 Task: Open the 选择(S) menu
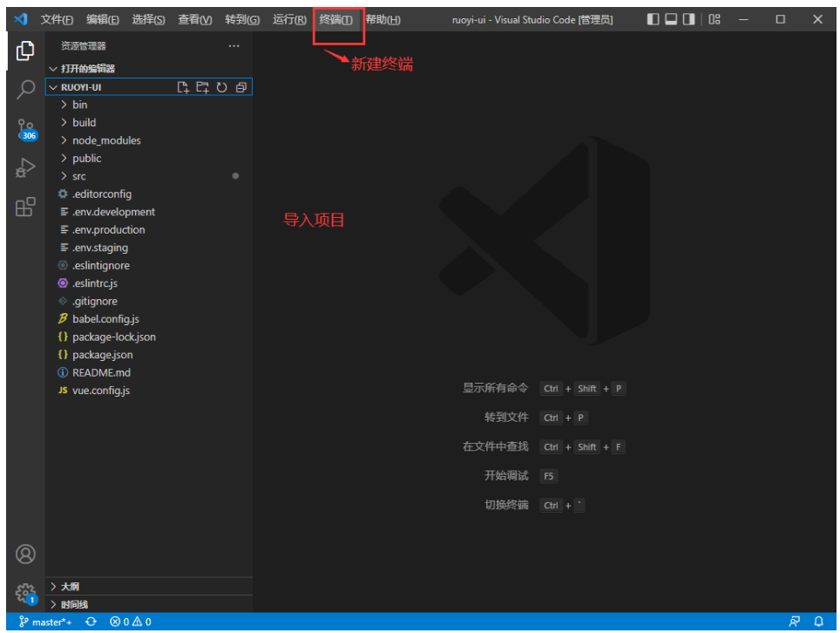click(148, 20)
